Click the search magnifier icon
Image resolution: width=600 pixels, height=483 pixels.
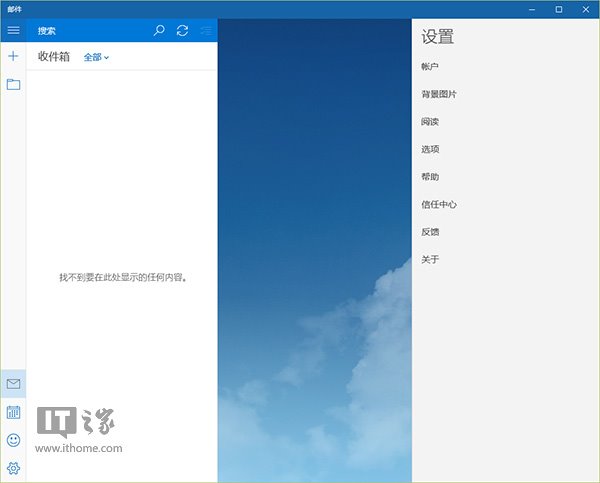[159, 30]
